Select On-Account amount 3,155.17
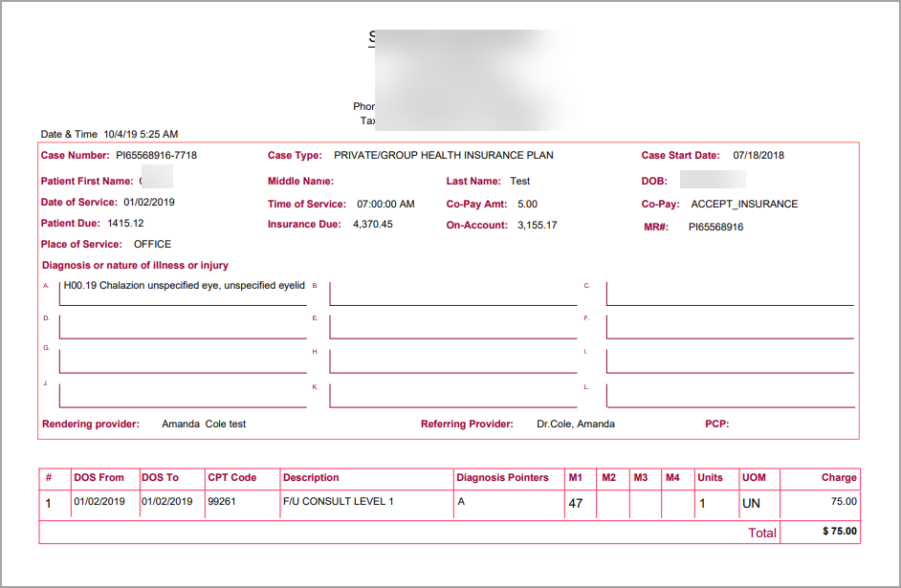 pyautogui.click(x=538, y=225)
